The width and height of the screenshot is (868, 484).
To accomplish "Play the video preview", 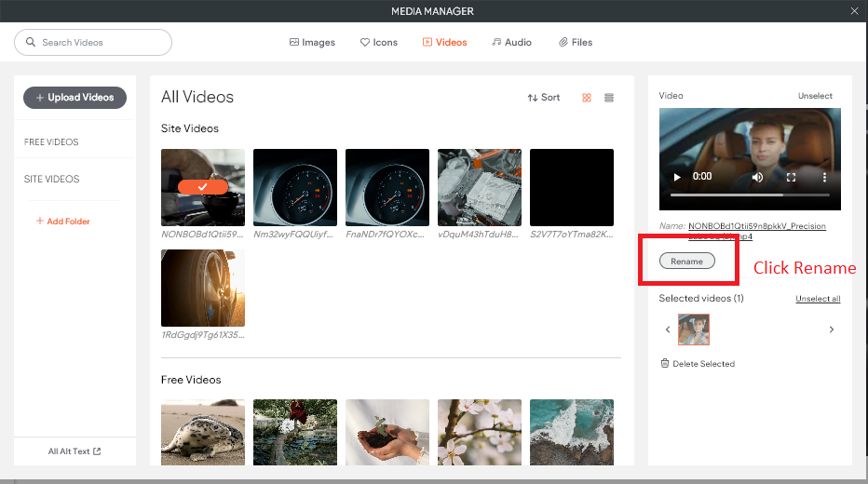I will tap(677, 177).
